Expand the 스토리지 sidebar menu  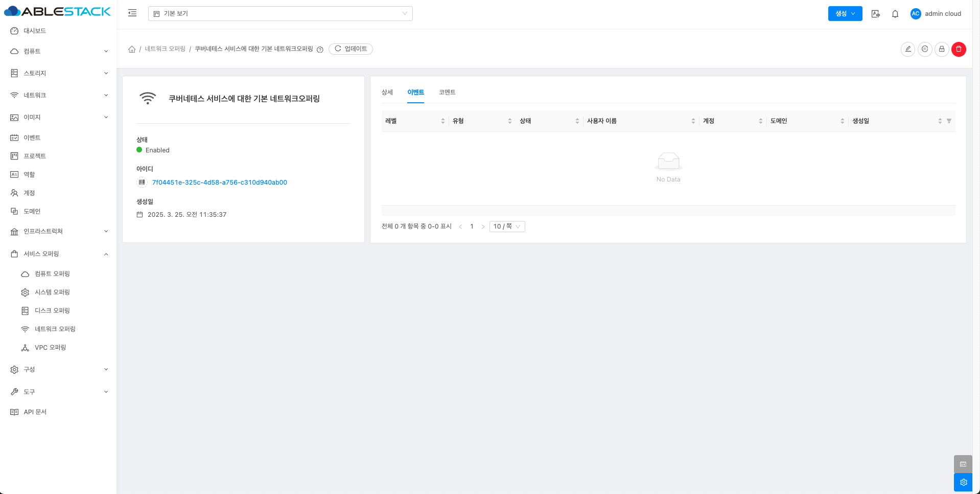[58, 73]
